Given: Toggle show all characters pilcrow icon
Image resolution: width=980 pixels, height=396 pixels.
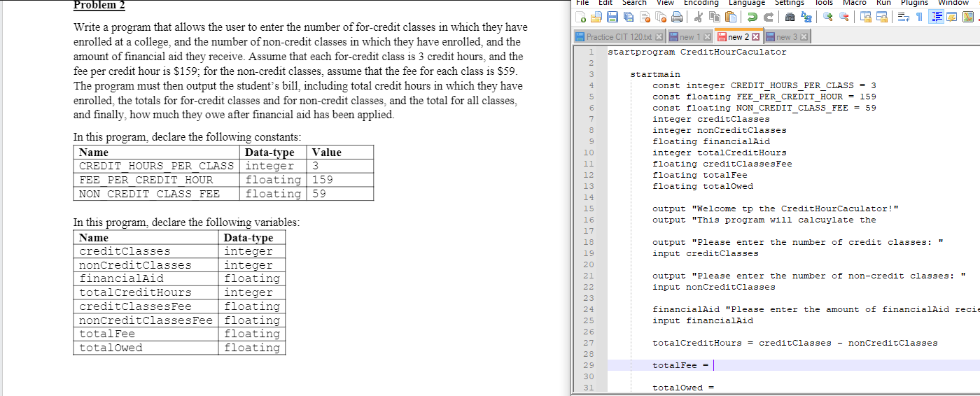Looking at the screenshot, I should (x=919, y=17).
